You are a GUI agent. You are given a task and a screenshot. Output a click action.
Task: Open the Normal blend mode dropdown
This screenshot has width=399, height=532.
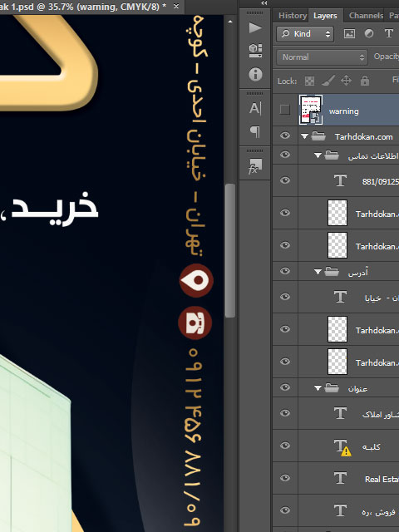click(322, 57)
